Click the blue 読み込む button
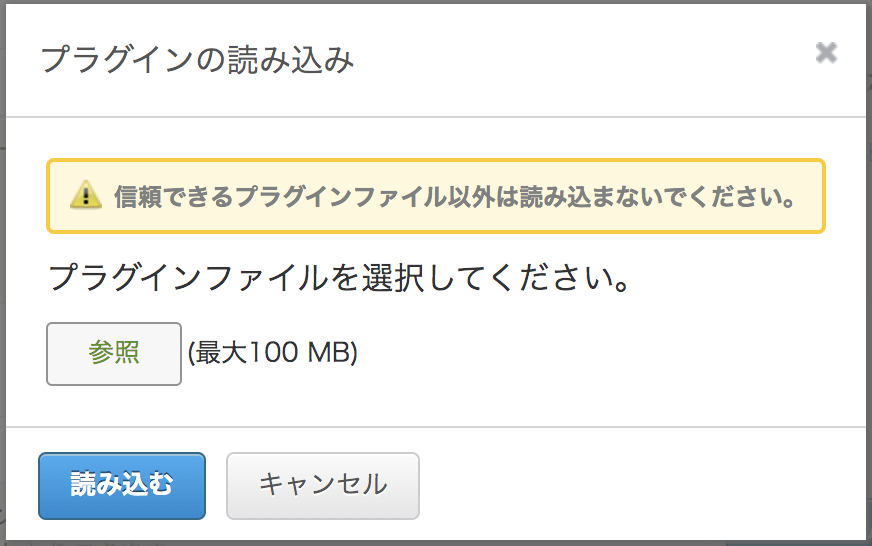The width and height of the screenshot is (872, 546). click(x=122, y=486)
